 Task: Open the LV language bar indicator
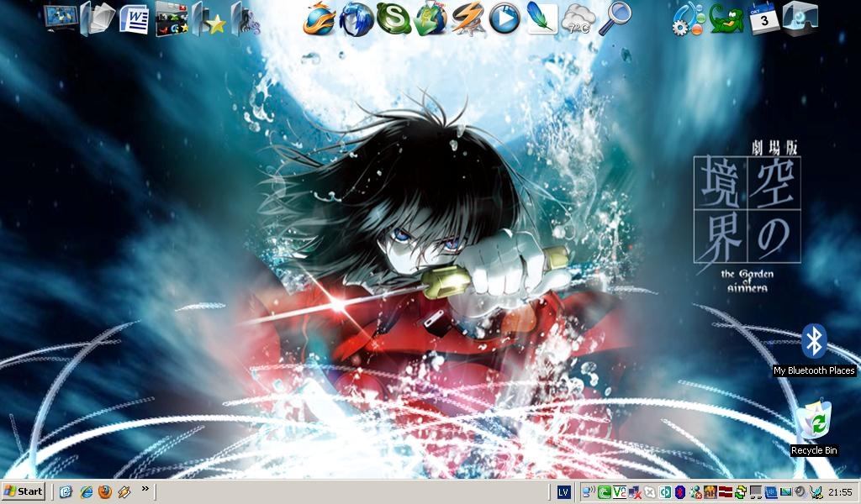coord(563,492)
